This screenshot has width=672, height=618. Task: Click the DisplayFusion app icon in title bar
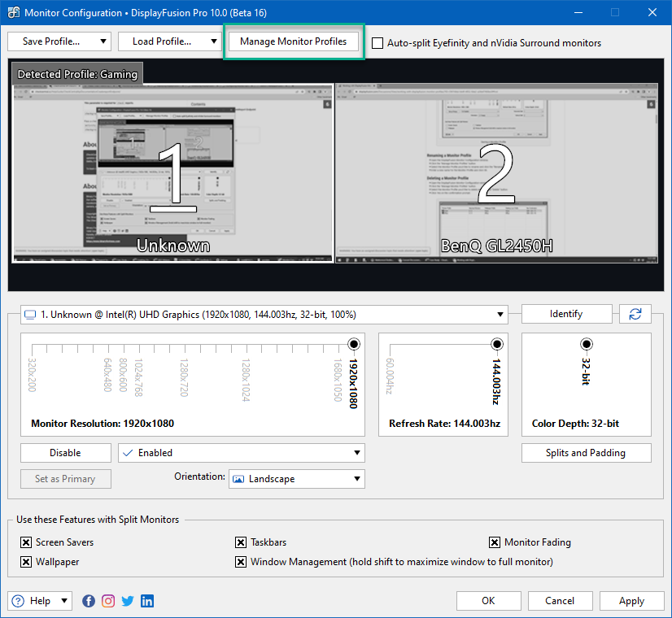pos(13,12)
